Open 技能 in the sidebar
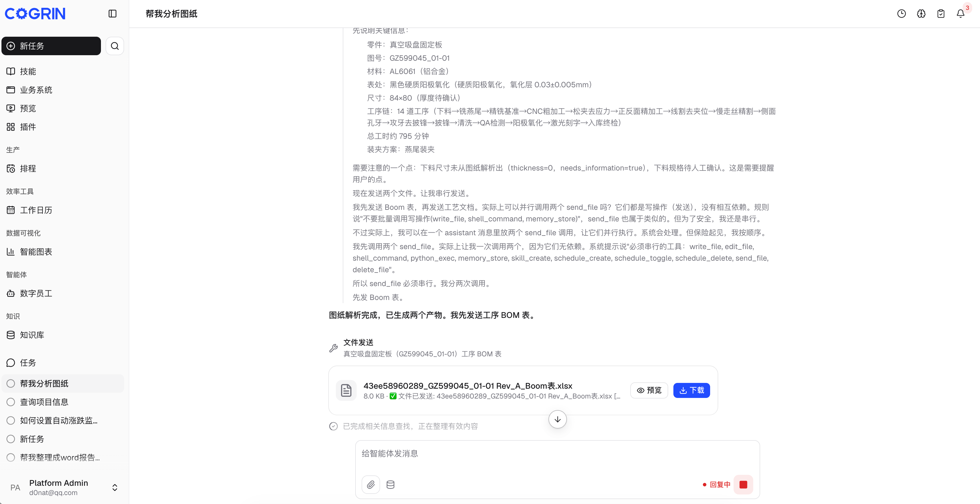Screen dimensions: 980x504 click(x=63, y=71)
